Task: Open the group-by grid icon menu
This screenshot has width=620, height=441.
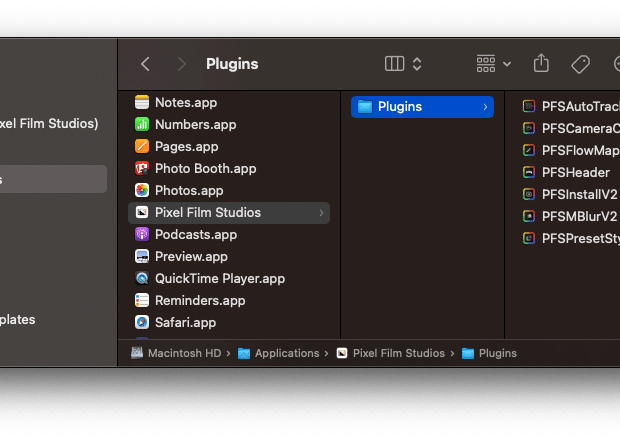Action: (493, 64)
